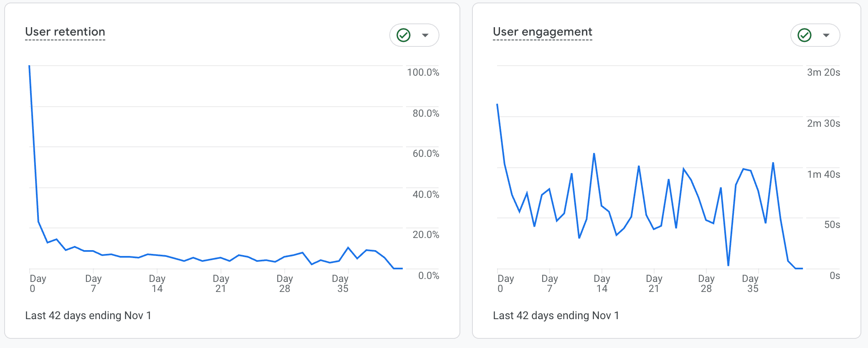Click the 1m 40s label on engagement axis
The image size is (868, 348).
click(823, 174)
